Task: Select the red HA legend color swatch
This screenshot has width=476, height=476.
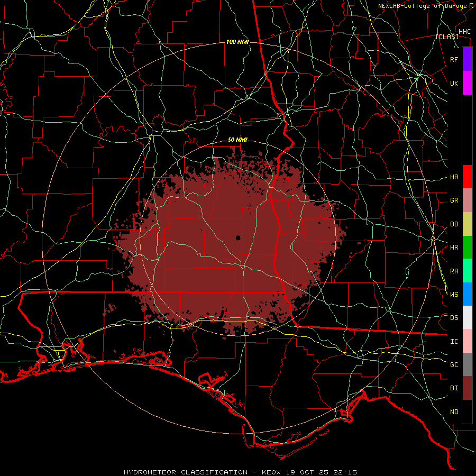Action: tap(467, 177)
